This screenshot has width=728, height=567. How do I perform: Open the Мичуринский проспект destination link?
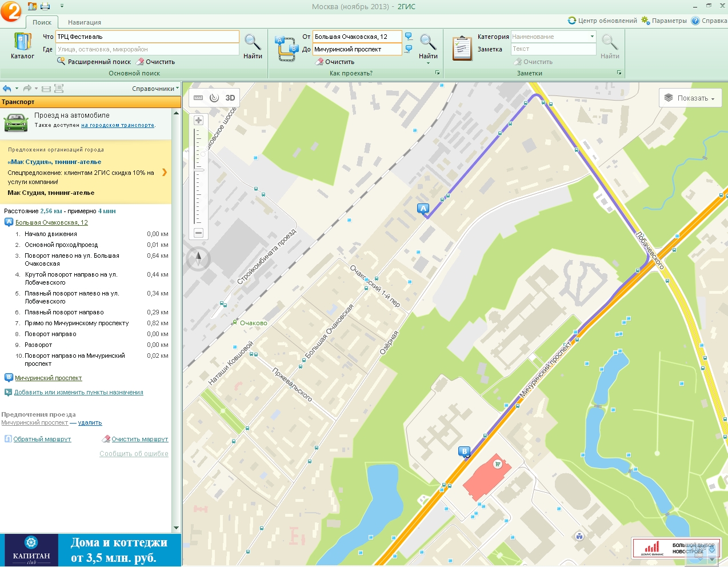(x=49, y=378)
